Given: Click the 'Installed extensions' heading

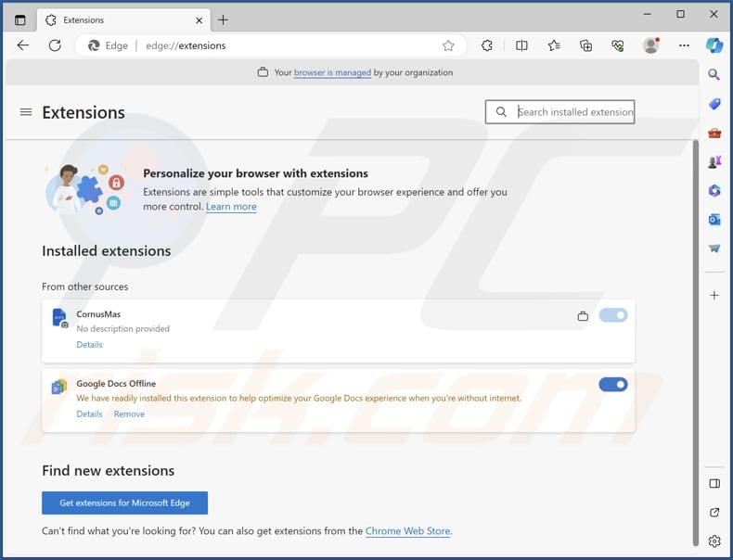Looking at the screenshot, I should pyautogui.click(x=106, y=251).
